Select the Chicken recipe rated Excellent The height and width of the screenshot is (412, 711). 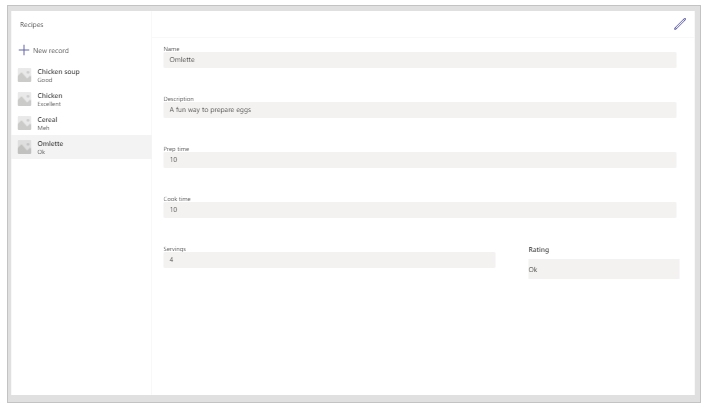tap(81, 99)
